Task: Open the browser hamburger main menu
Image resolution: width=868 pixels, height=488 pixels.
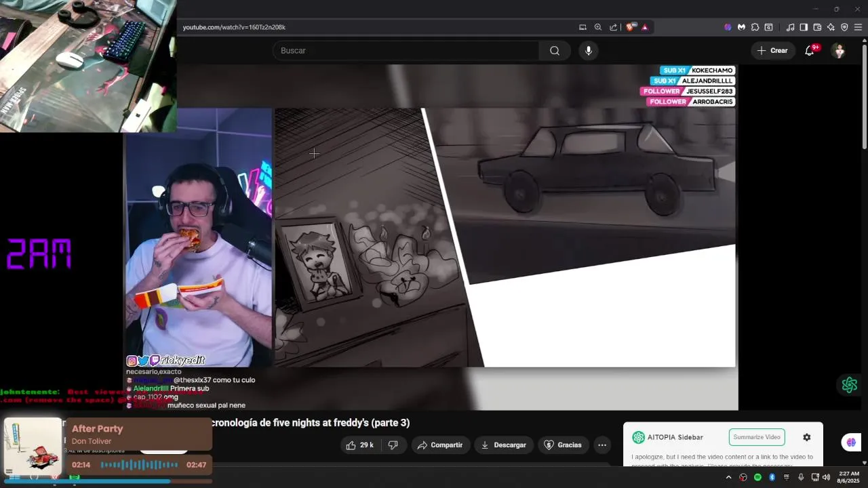Action: tap(858, 27)
